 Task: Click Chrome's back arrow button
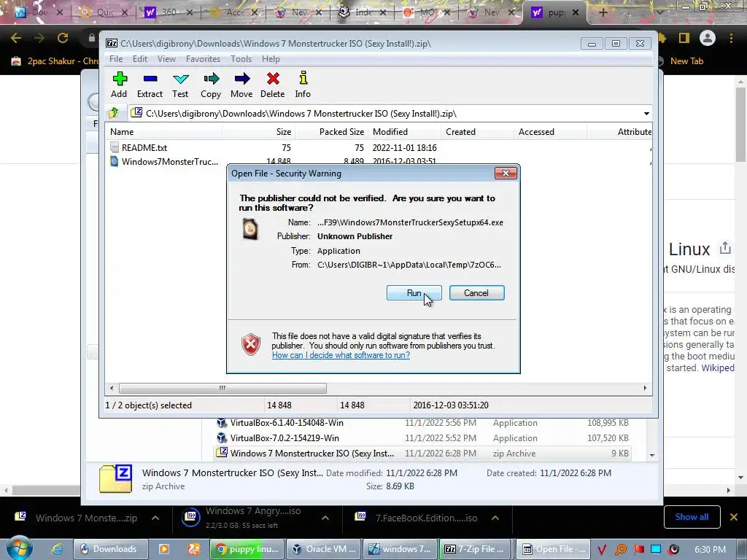coord(16,38)
